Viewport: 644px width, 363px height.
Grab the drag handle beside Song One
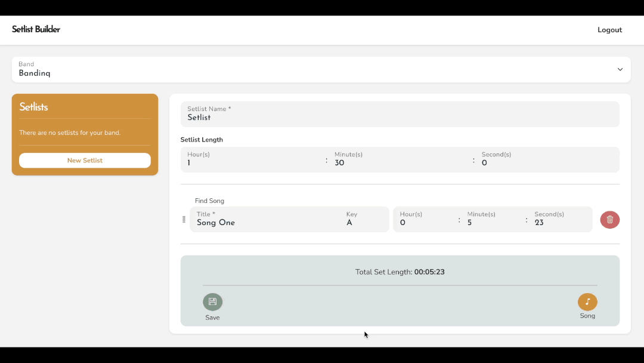pyautogui.click(x=184, y=219)
